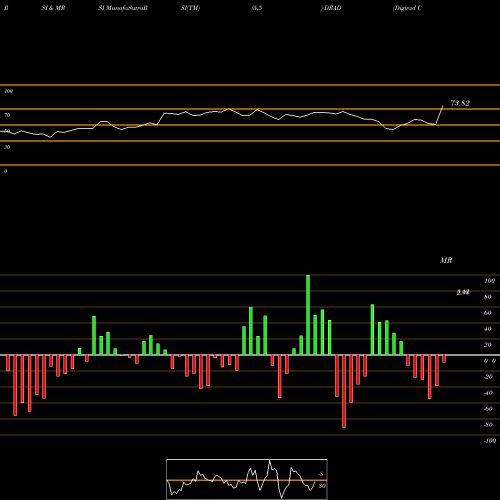Click the MR axis label 60
Screen dimensions: 500x500
488,313
